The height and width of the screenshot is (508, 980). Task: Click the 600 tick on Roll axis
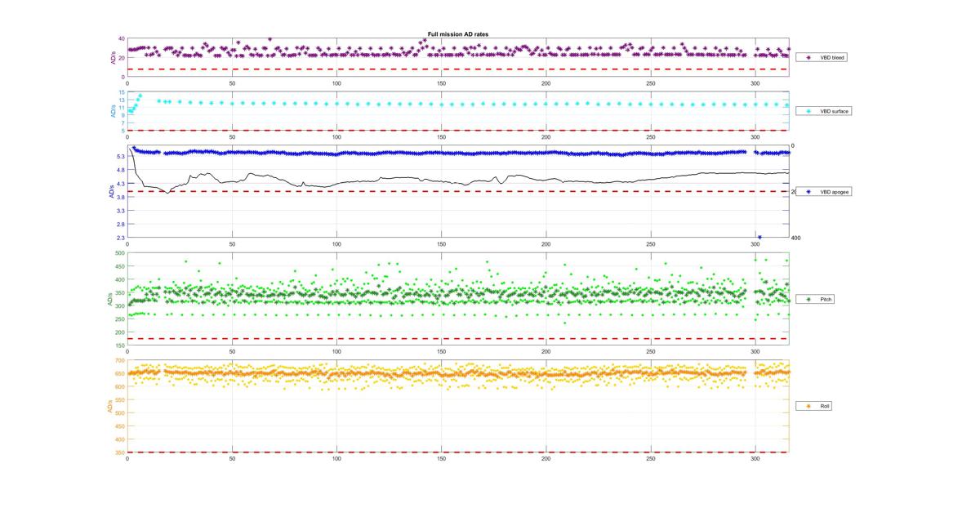(x=120, y=386)
